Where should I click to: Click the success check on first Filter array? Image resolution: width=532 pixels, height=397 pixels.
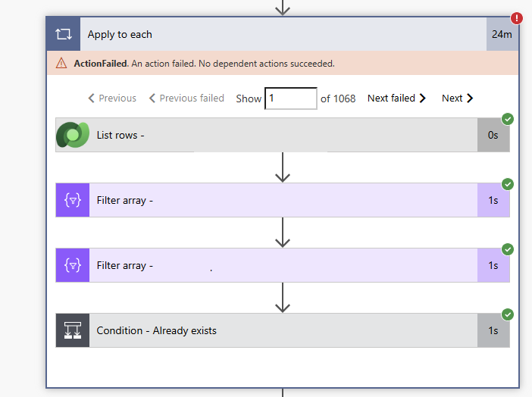click(508, 184)
